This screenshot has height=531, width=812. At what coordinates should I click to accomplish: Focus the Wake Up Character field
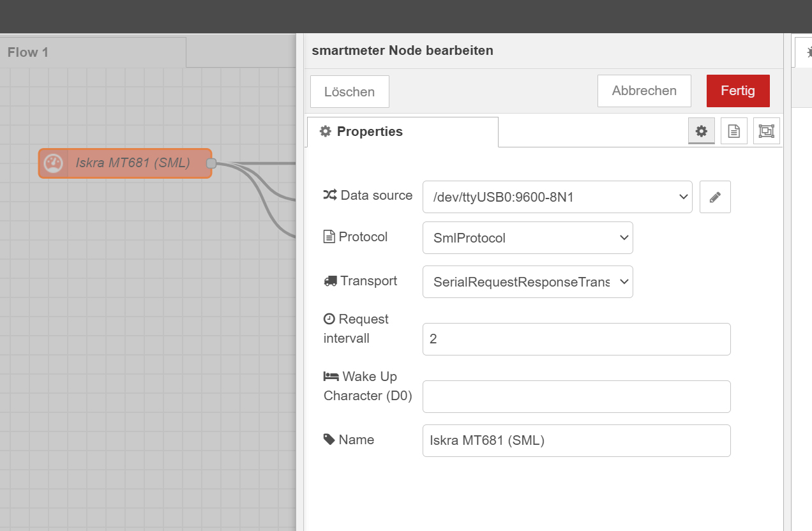click(x=576, y=396)
